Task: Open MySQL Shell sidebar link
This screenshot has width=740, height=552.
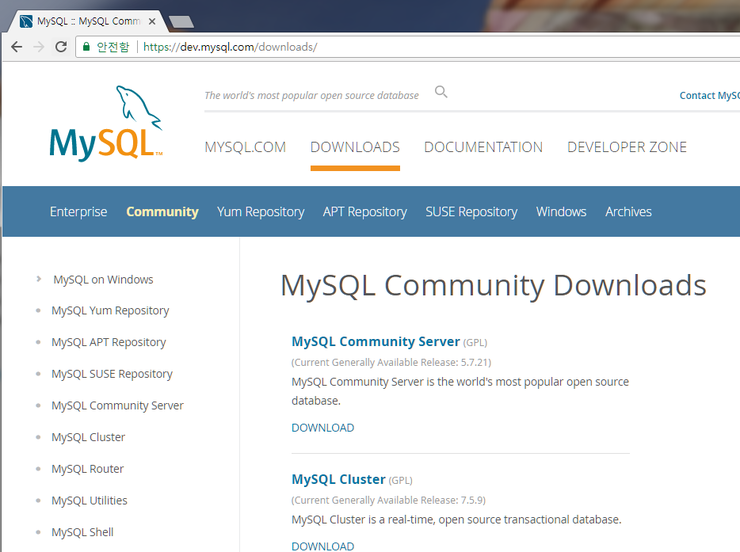Action: coord(83,532)
